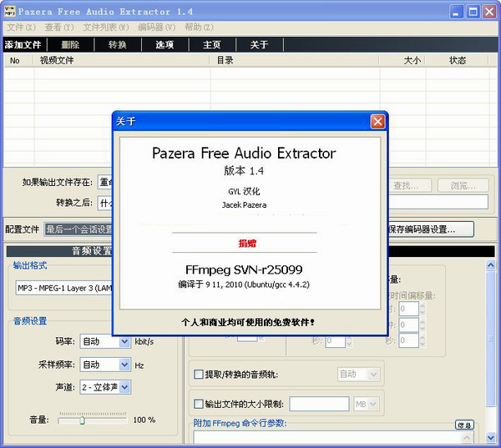This screenshot has height=448, width=501.
Task: Click the FFmpeg SVN-r25099 version text
Action: (x=244, y=269)
